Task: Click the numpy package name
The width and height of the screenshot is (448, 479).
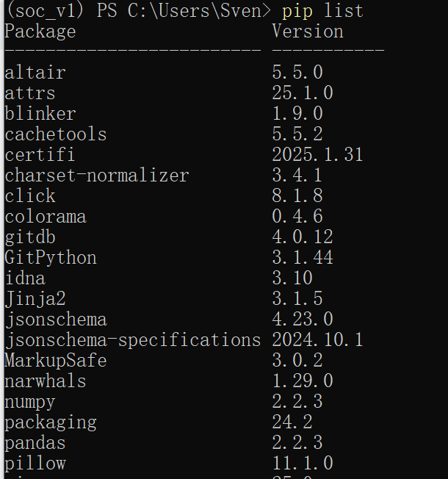Action: pos(30,402)
